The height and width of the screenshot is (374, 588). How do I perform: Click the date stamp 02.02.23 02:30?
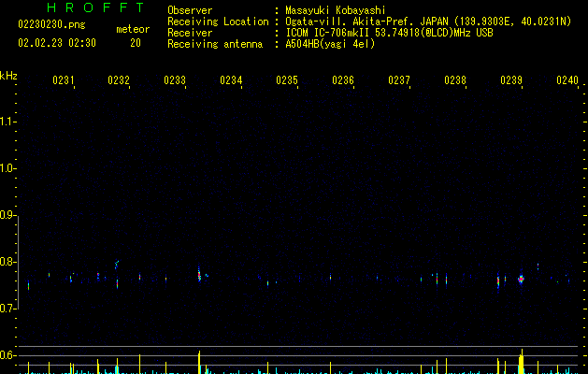coord(57,43)
